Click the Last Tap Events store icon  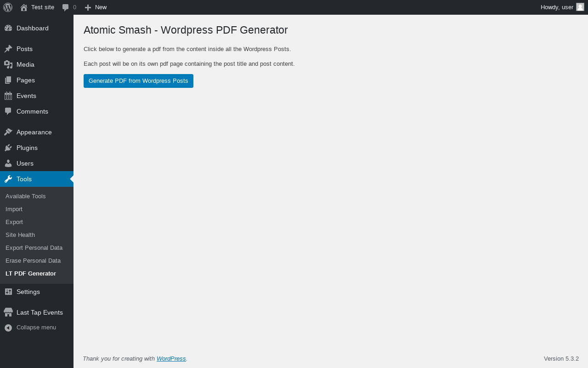click(8, 312)
